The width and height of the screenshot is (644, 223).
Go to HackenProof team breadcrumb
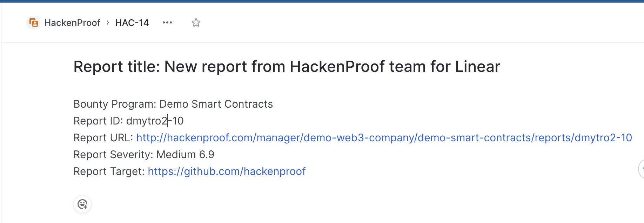[x=72, y=23]
